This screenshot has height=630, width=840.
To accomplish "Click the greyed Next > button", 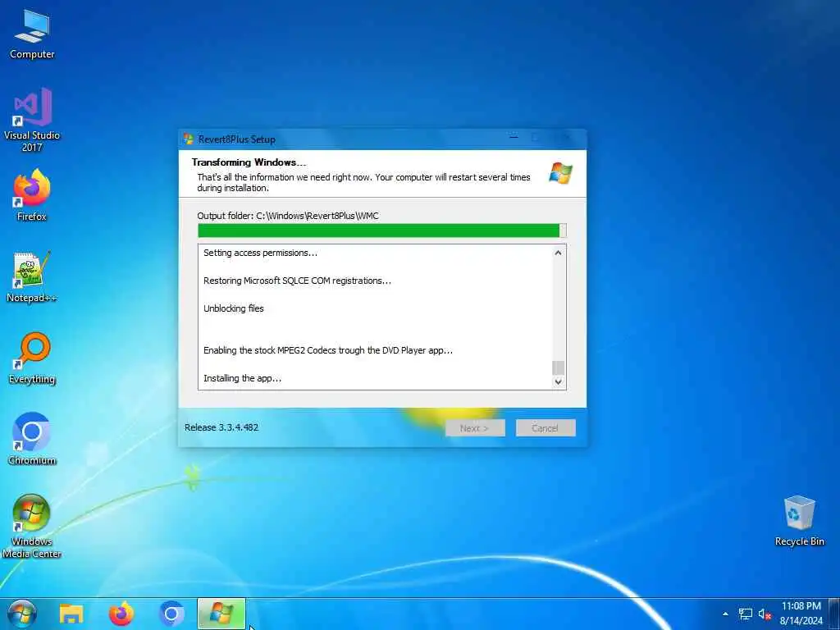I will pyautogui.click(x=475, y=428).
